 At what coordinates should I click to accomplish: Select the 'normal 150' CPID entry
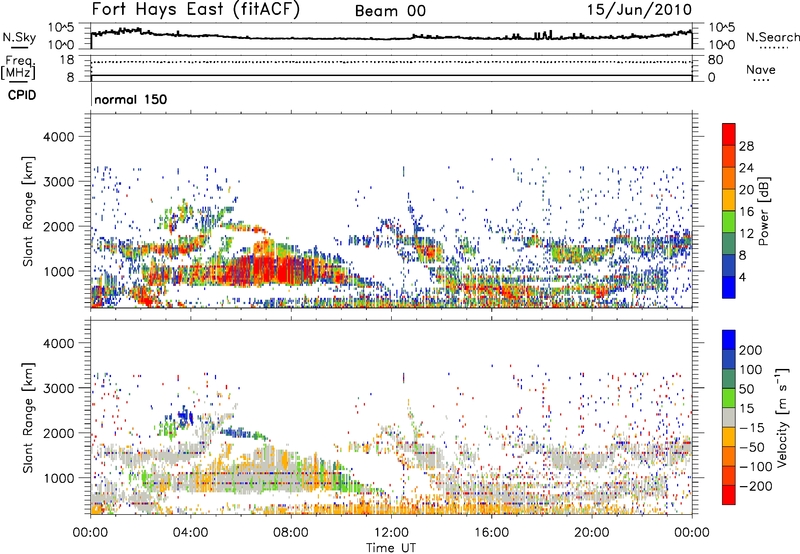point(131,99)
